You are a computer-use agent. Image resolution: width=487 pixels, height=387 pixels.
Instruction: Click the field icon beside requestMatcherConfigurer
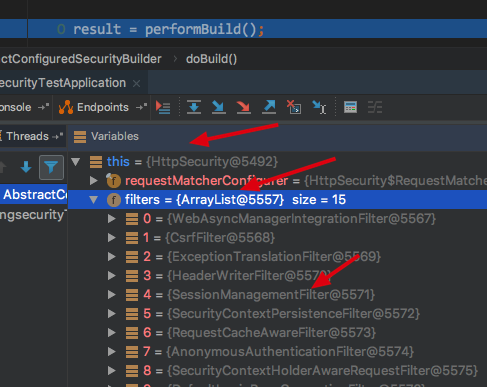[113, 180]
